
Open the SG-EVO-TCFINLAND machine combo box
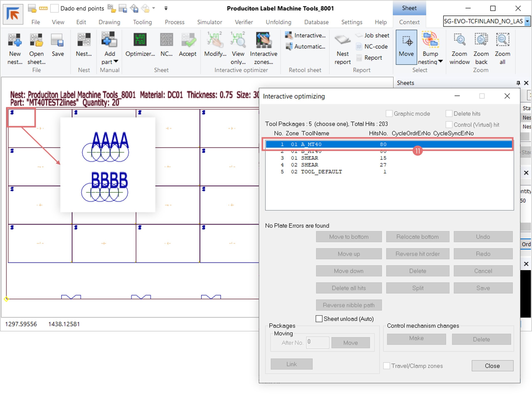pos(527,21)
